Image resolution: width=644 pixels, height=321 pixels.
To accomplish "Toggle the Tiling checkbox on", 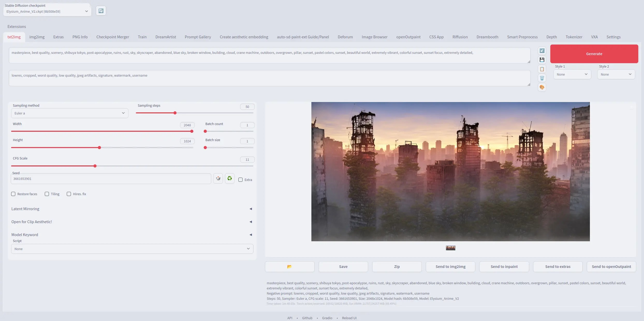I will (x=46, y=194).
